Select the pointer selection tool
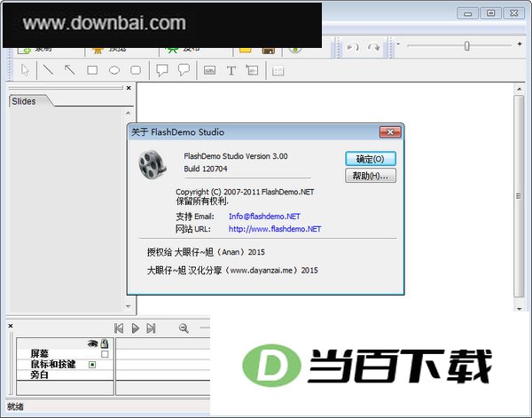532x418 pixels. [x=25, y=70]
